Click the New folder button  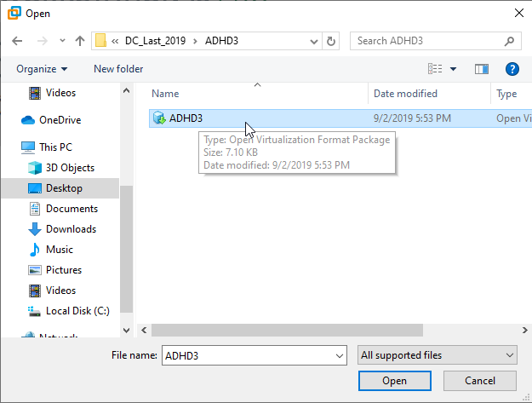pyautogui.click(x=118, y=69)
